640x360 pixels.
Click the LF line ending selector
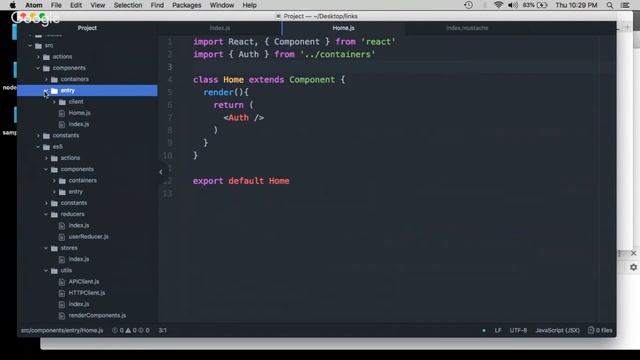498,330
